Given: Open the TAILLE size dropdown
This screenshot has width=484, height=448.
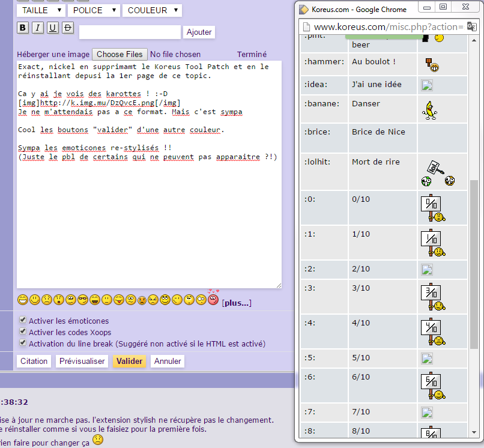Looking at the screenshot, I should click(40, 10).
